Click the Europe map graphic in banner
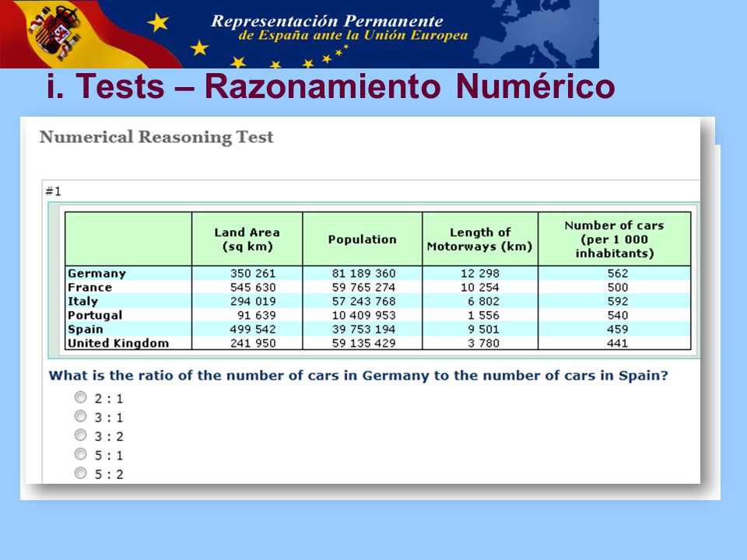Image resolution: width=747 pixels, height=560 pixels. (x=536, y=33)
